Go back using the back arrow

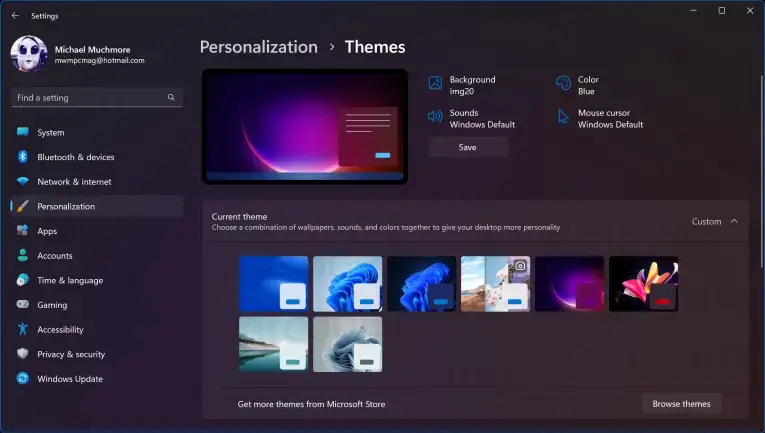click(15, 16)
